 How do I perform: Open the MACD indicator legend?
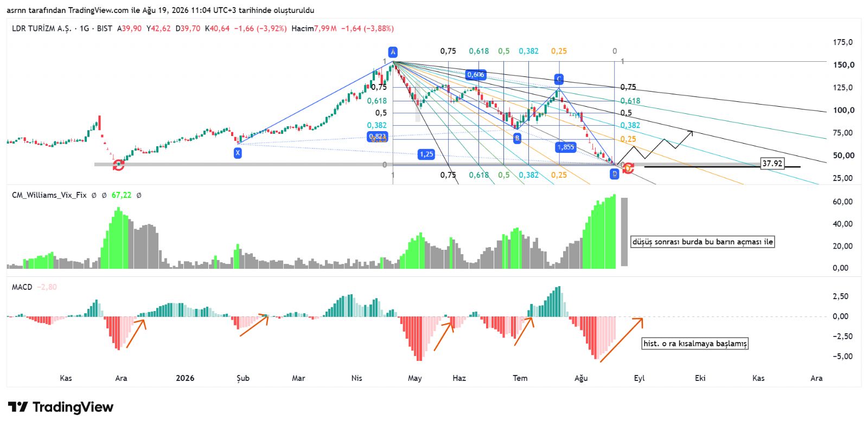coord(22,287)
